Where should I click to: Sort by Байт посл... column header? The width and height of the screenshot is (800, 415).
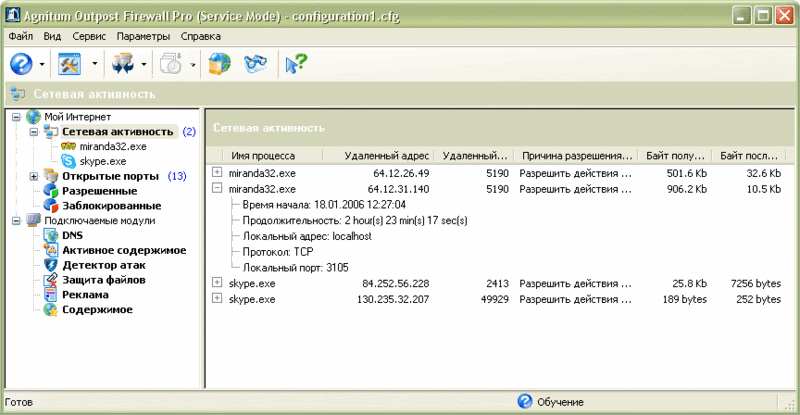pos(748,156)
